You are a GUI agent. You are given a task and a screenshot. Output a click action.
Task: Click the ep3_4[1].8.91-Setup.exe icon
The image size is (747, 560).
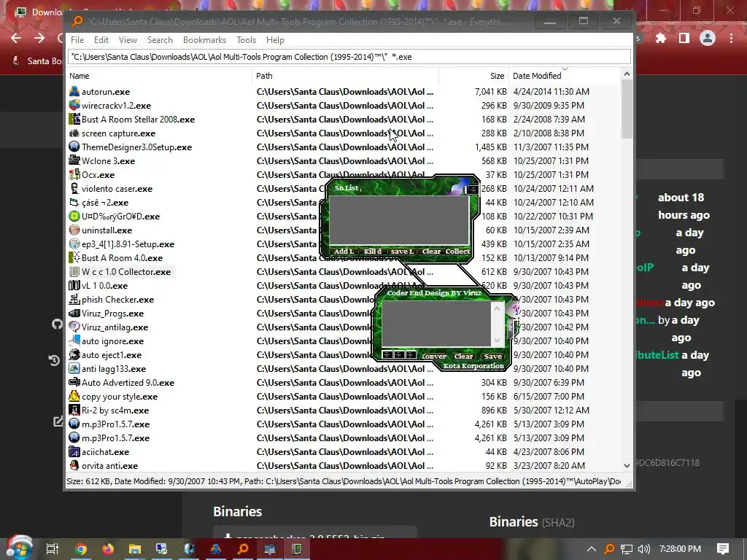[x=74, y=244]
